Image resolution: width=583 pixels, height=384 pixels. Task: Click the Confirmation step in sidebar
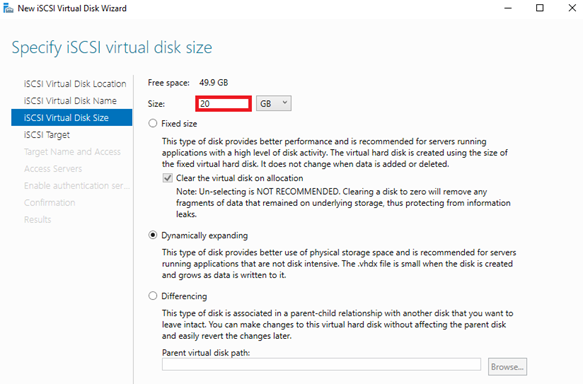49,203
